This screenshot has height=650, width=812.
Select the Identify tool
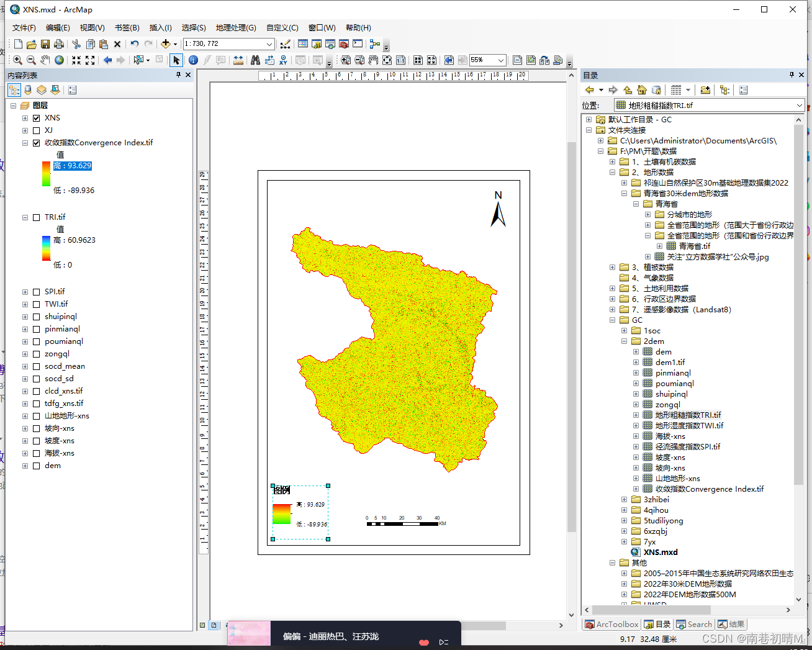tap(193, 60)
